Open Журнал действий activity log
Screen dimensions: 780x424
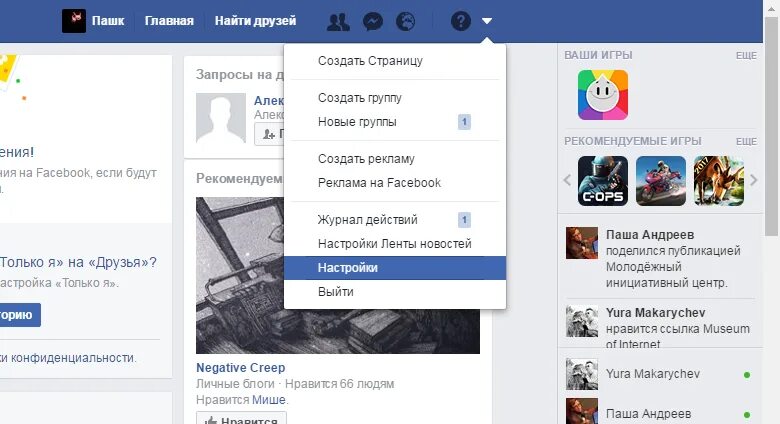coord(395,219)
